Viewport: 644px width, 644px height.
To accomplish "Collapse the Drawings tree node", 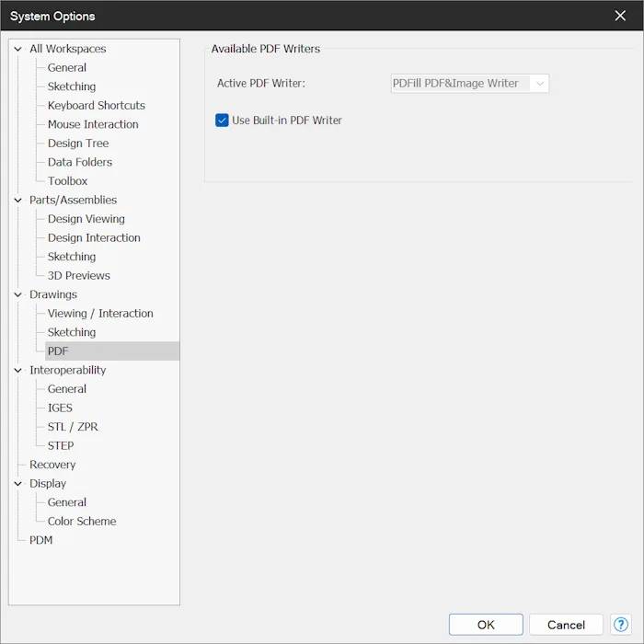I will [x=17, y=294].
